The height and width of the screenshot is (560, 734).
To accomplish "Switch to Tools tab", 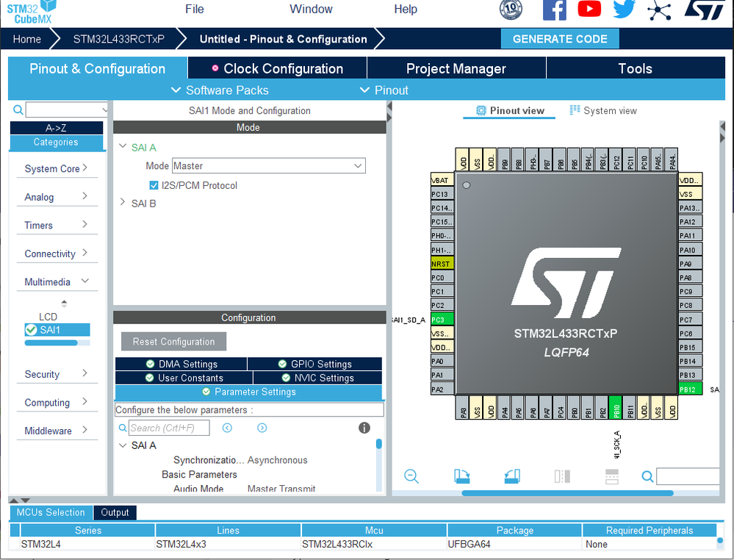I will [636, 68].
